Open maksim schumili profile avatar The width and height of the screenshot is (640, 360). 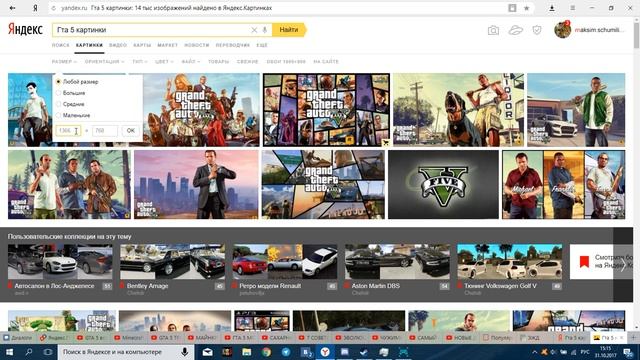pyautogui.click(x=562, y=30)
